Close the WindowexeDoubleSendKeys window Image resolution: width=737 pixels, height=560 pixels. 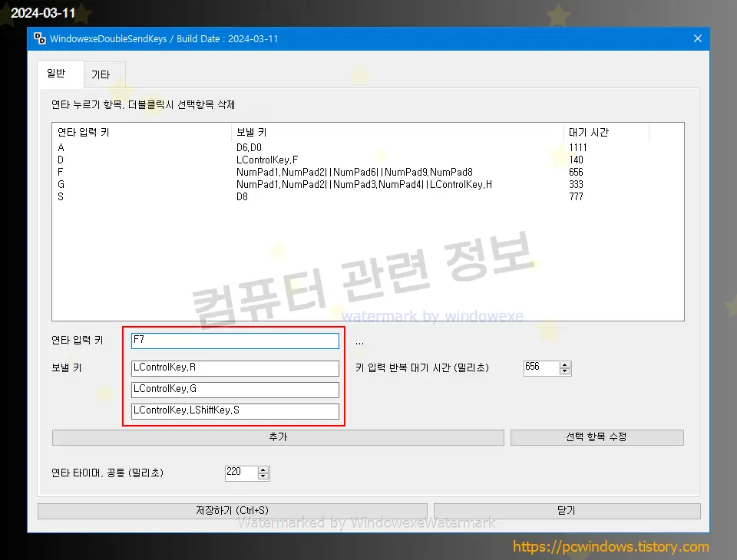tap(698, 38)
